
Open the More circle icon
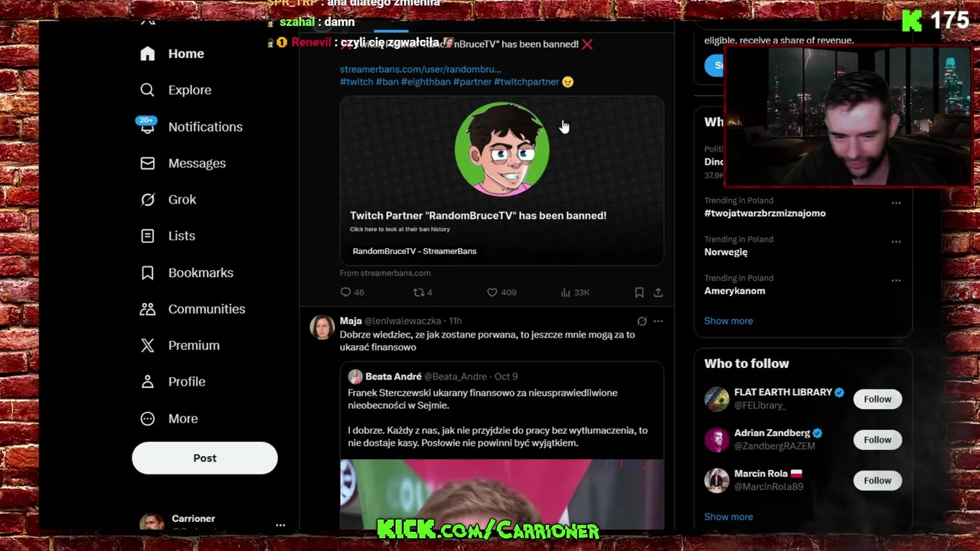[x=148, y=419]
